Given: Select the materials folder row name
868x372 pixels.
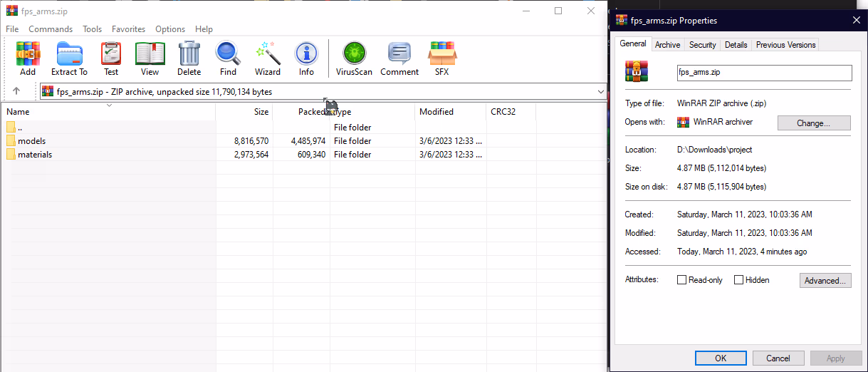Looking at the screenshot, I should (35, 155).
